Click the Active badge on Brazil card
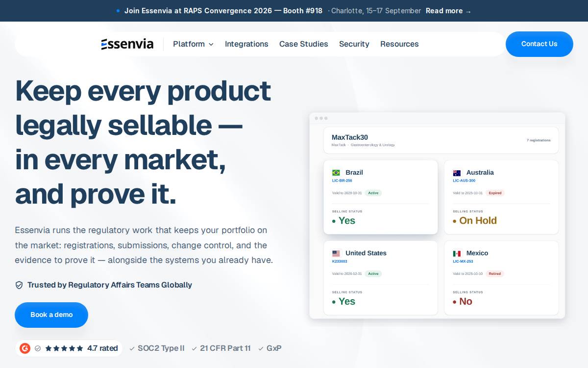The height and width of the screenshot is (368, 588). pos(373,193)
